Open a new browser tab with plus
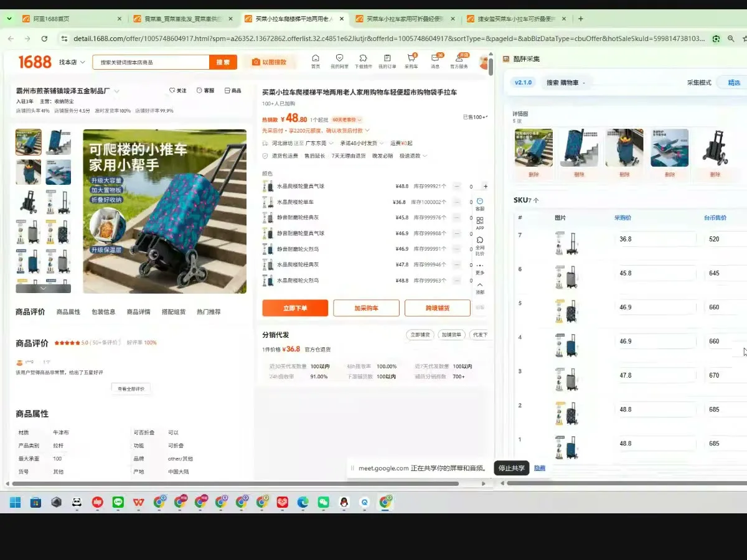 pyautogui.click(x=581, y=19)
